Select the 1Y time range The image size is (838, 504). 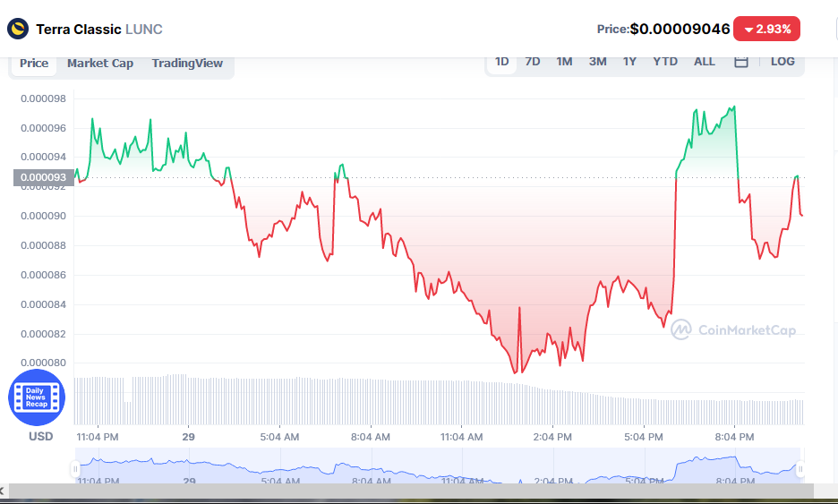tap(629, 62)
